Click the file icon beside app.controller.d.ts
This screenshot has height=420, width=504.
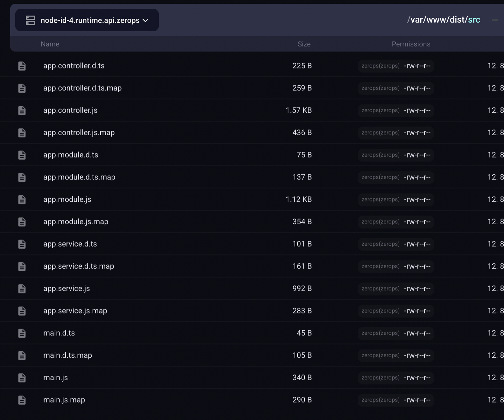click(22, 66)
